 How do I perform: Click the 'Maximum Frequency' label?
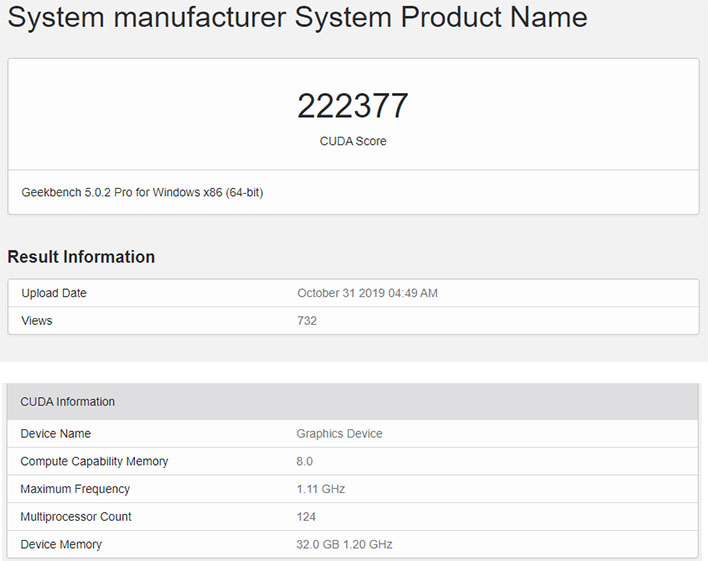point(75,489)
